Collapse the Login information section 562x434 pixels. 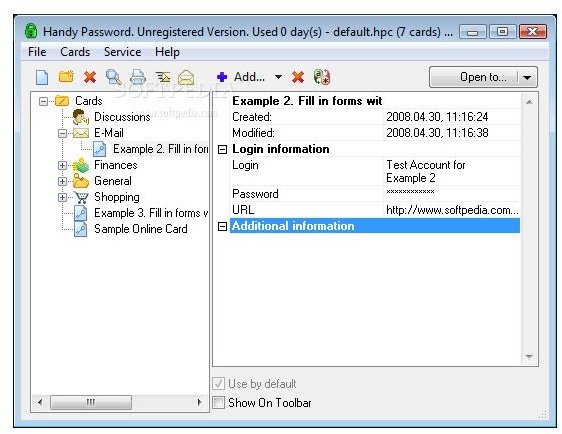click(x=222, y=149)
